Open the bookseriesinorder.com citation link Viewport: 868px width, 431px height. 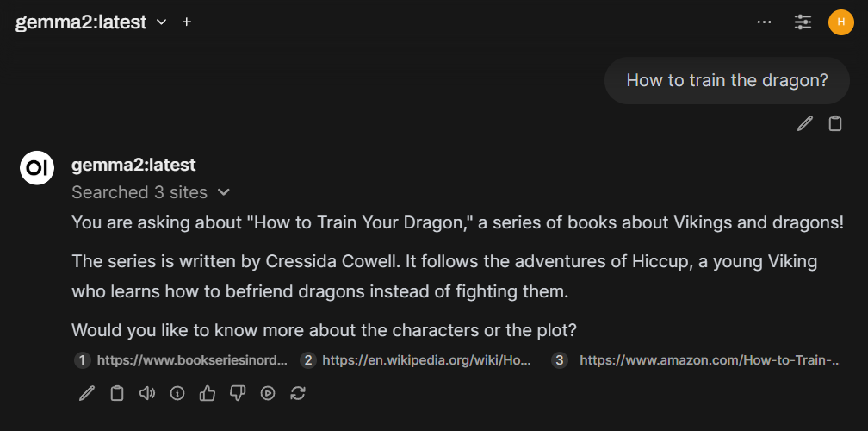coord(182,360)
